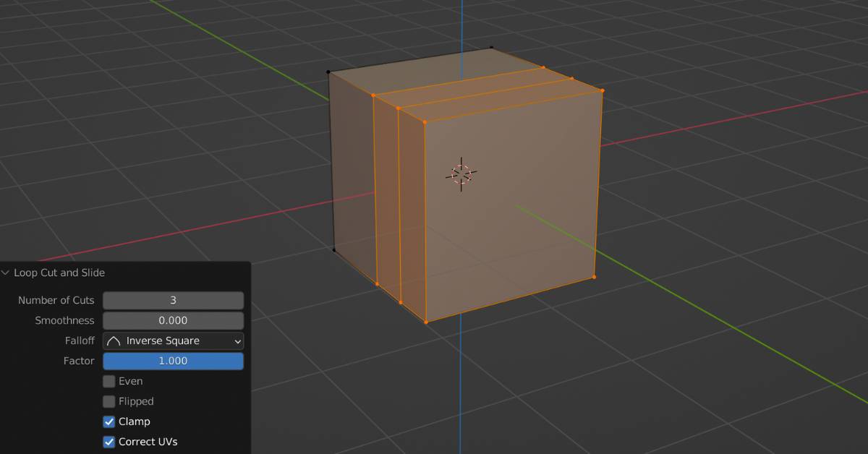Click the bottom-front vertex of the cube

(425, 322)
